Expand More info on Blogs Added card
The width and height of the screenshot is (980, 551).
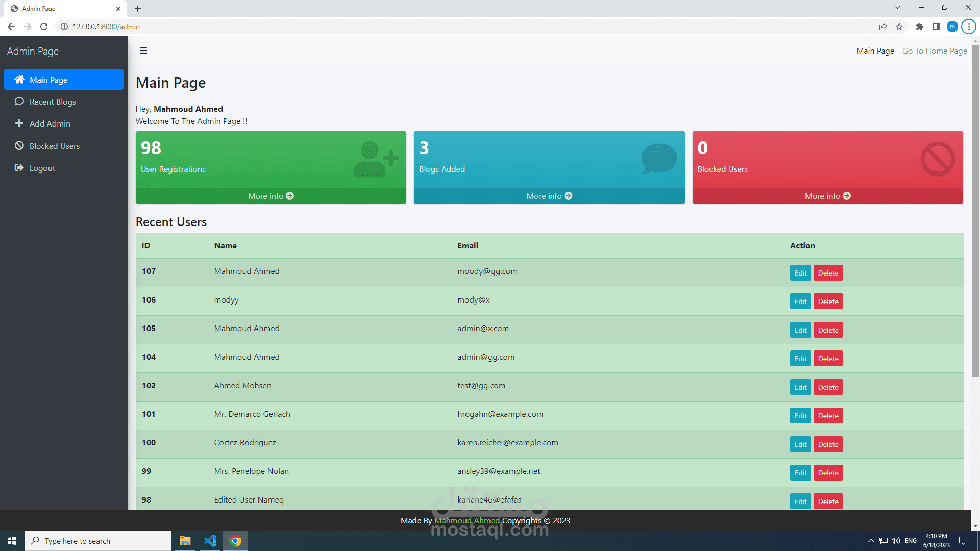tap(549, 196)
